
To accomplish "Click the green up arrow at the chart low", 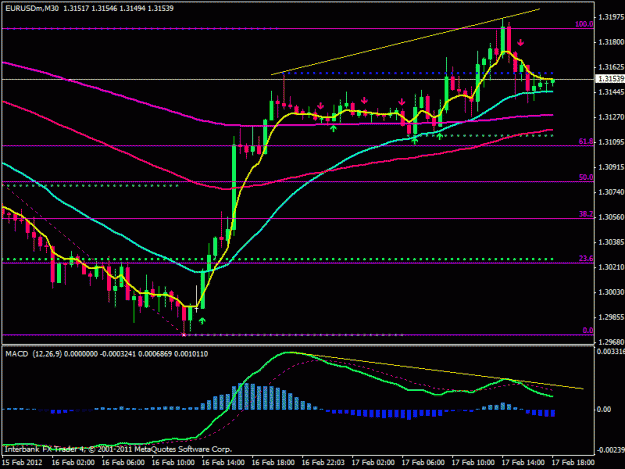I will [202, 320].
